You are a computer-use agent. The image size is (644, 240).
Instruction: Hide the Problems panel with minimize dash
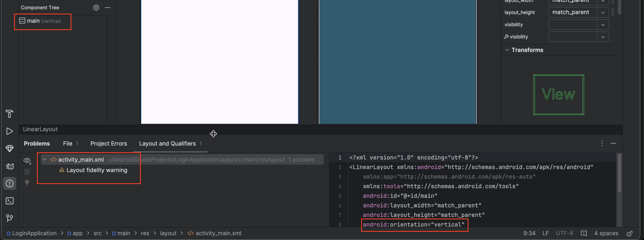point(613,143)
